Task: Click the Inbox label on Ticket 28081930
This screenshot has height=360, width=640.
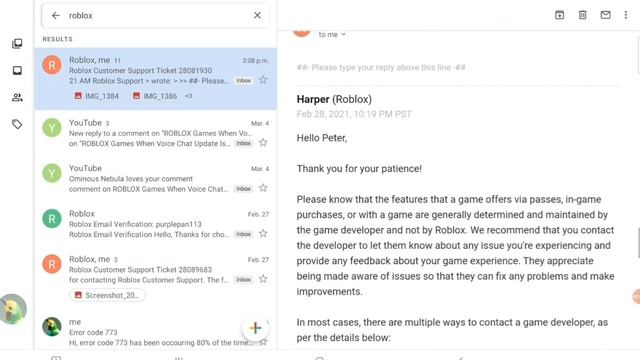Action: coord(244,80)
